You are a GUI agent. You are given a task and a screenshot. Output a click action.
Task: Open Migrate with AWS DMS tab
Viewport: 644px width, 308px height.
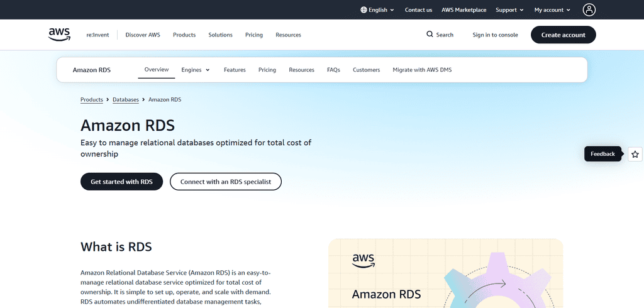[422, 70]
